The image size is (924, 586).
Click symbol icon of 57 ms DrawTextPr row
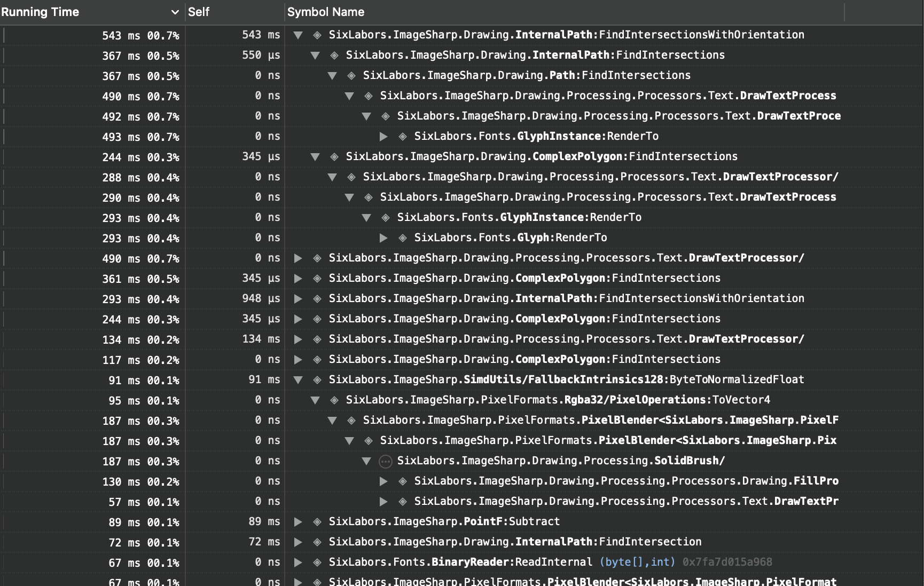(403, 502)
